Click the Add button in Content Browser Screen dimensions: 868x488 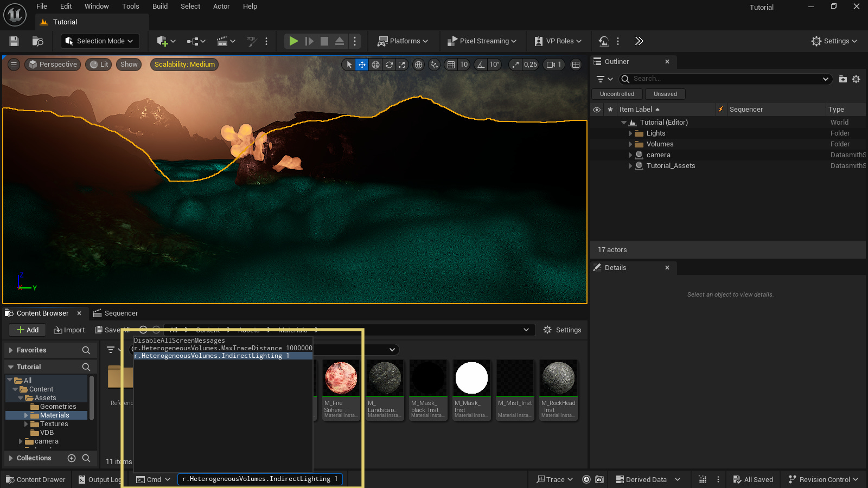[28, 330]
